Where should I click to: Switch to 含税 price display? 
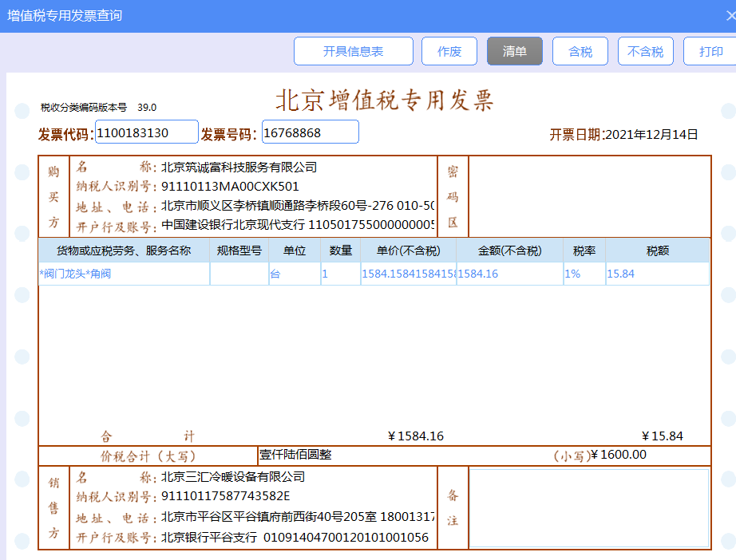[x=580, y=52]
